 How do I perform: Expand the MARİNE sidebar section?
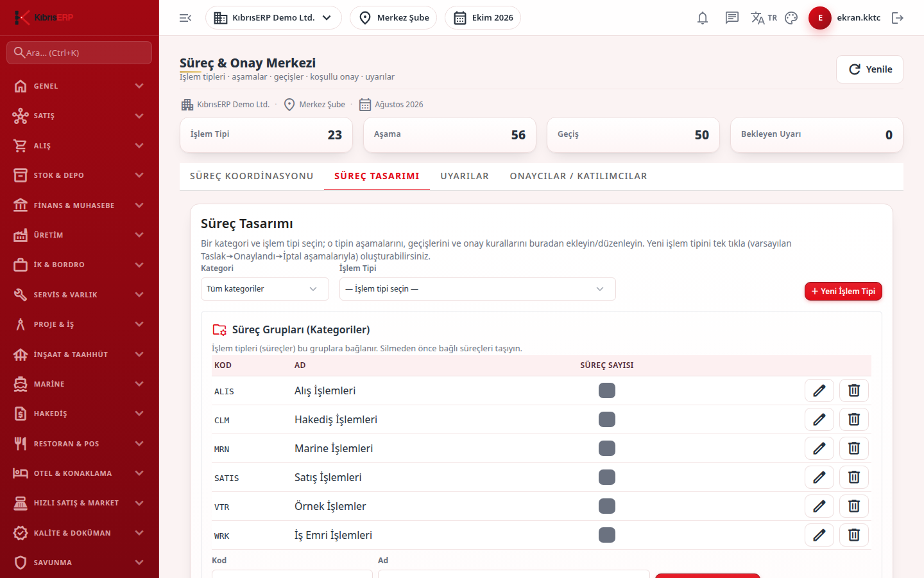[80, 384]
